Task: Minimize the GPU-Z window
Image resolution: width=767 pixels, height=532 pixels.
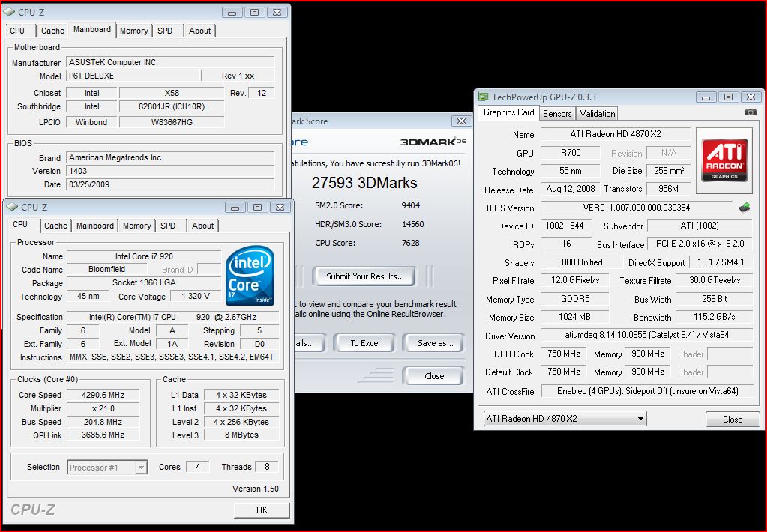Action: [x=706, y=97]
